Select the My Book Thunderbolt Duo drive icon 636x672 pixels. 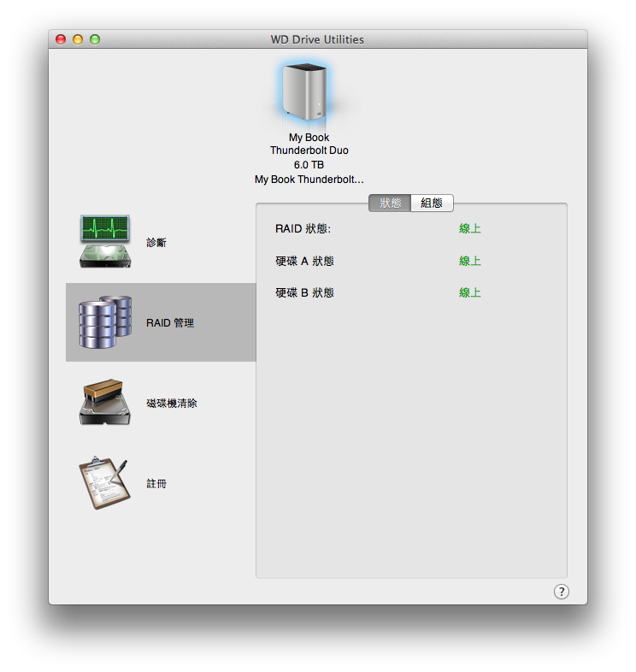coord(305,91)
